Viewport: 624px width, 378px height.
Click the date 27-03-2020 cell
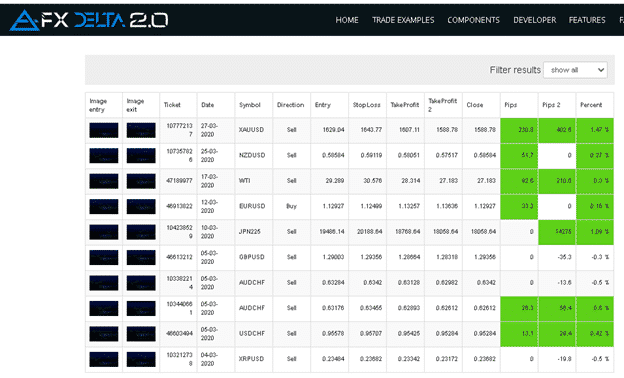click(x=215, y=130)
